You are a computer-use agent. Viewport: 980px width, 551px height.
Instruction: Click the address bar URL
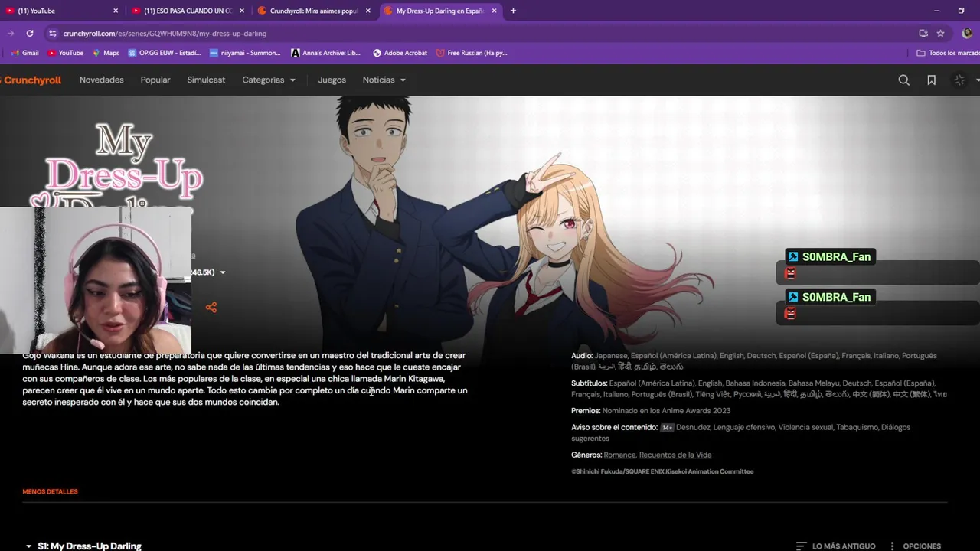165,34
